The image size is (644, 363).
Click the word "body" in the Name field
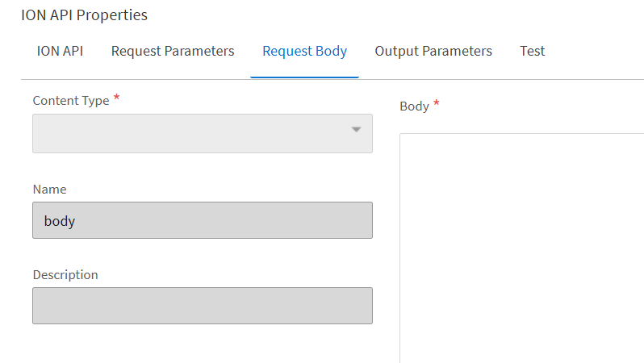(x=60, y=220)
